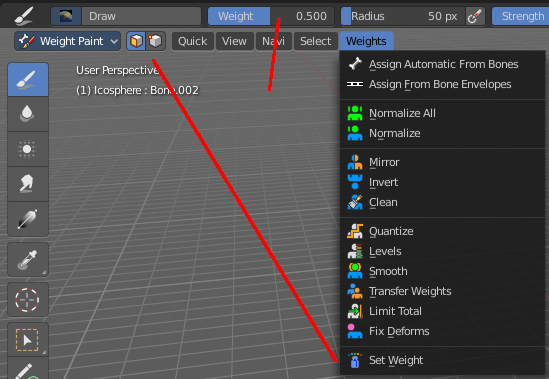This screenshot has height=379, width=549.
Task: Choose Levels in Weights menu
Action: point(443,251)
